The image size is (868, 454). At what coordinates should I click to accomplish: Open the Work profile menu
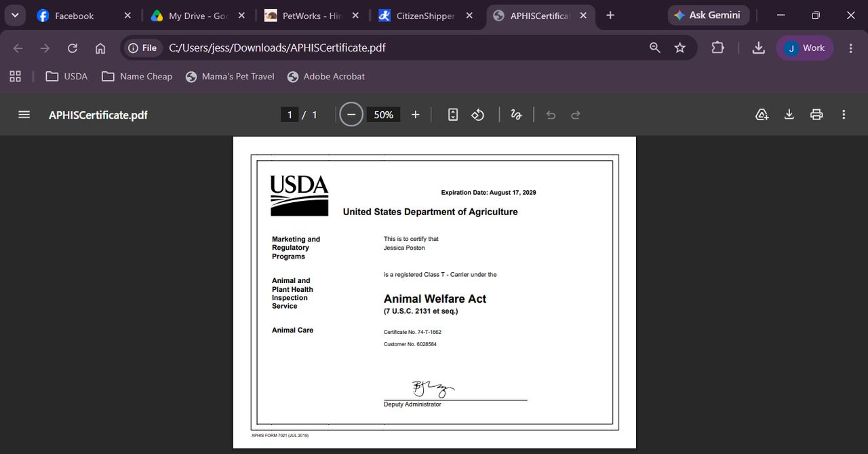tap(805, 48)
